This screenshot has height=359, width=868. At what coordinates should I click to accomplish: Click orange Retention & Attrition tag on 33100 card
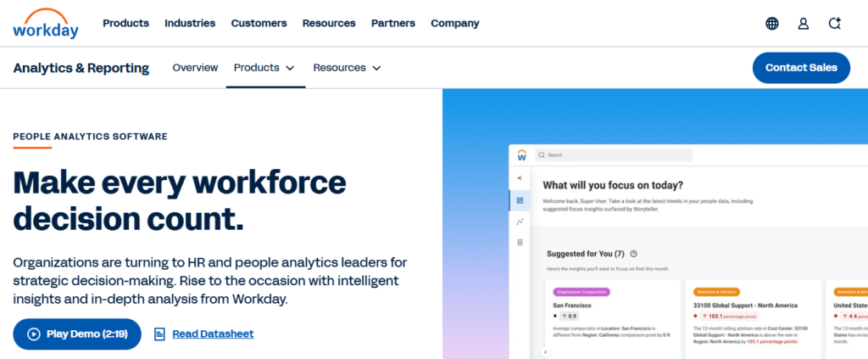716,292
